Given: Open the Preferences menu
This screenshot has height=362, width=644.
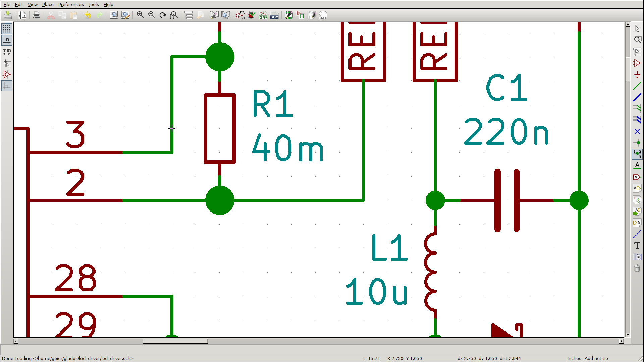Looking at the screenshot, I should tap(71, 4).
